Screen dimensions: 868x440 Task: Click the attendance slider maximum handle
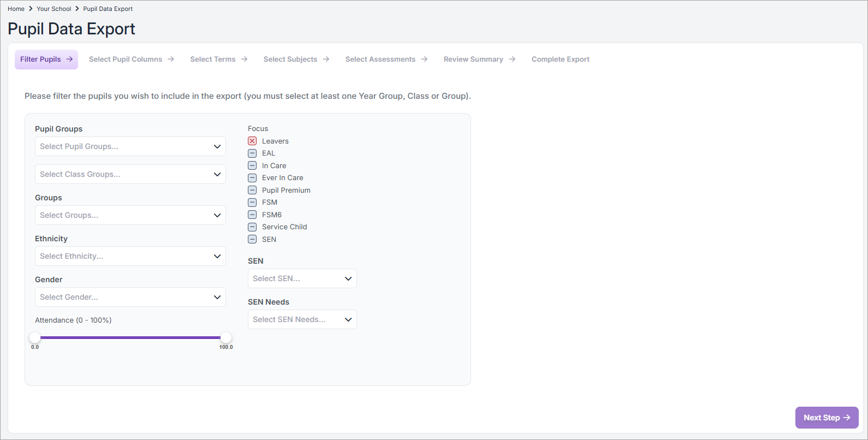(x=226, y=337)
